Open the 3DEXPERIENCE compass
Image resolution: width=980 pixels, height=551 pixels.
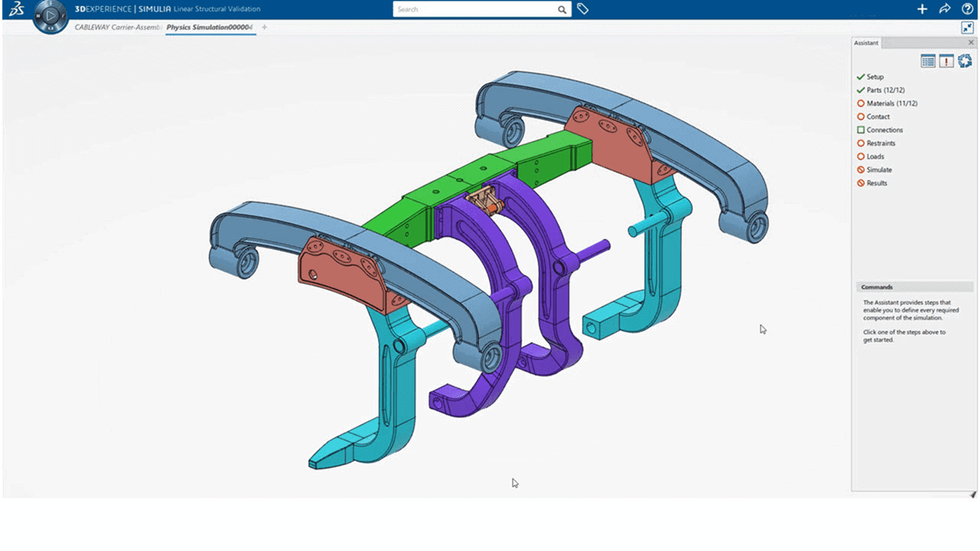point(51,15)
